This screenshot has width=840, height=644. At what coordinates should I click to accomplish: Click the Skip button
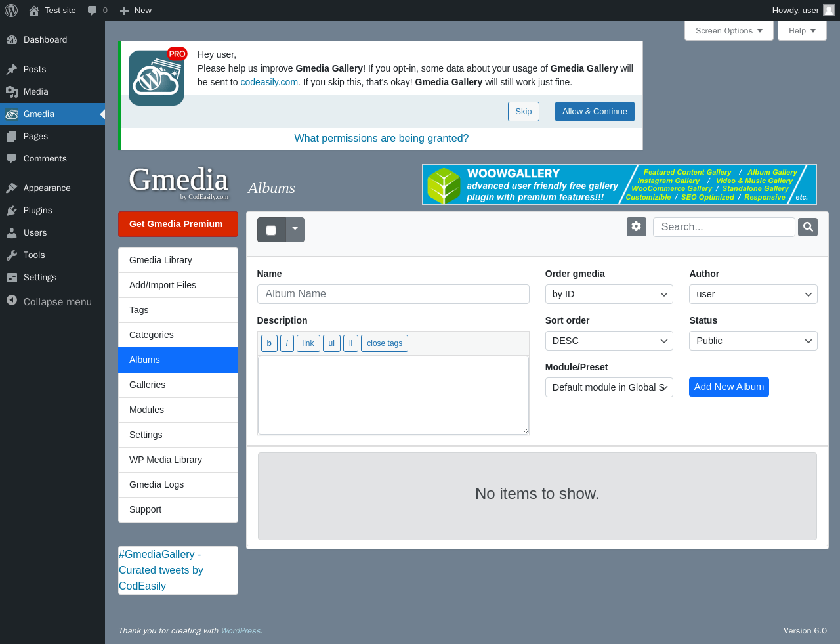click(x=524, y=112)
